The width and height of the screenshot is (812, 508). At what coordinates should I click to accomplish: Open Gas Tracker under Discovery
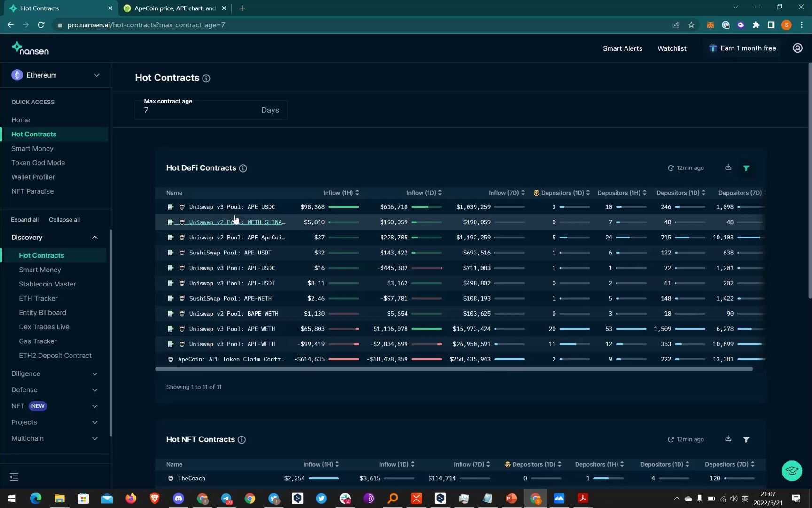tap(38, 341)
